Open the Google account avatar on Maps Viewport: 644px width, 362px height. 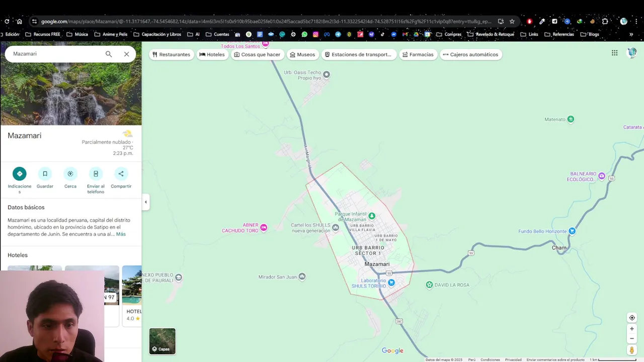(x=632, y=53)
